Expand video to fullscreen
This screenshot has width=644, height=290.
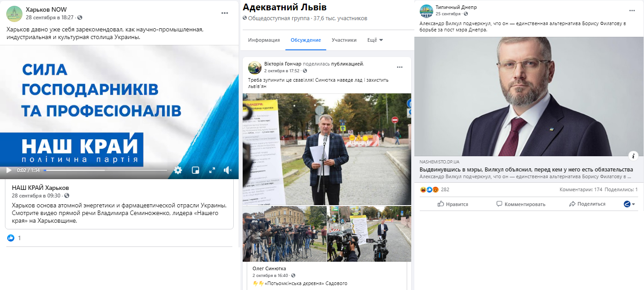point(212,170)
